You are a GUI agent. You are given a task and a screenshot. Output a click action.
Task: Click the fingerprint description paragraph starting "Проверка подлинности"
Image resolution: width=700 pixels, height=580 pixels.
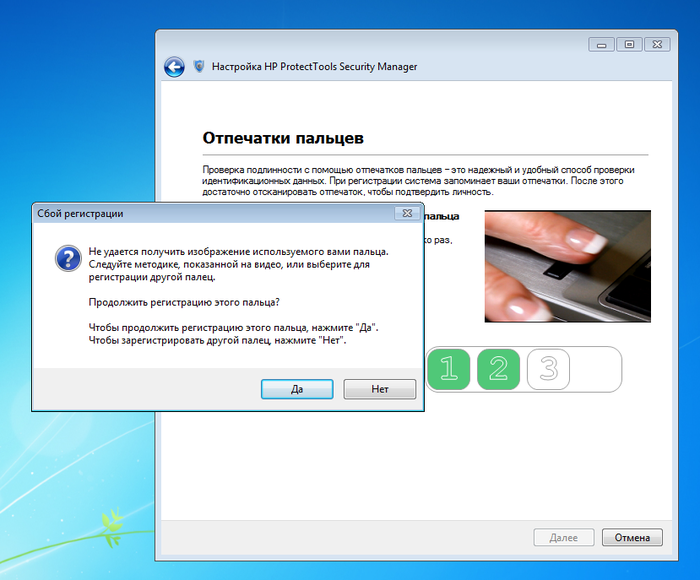click(418, 181)
